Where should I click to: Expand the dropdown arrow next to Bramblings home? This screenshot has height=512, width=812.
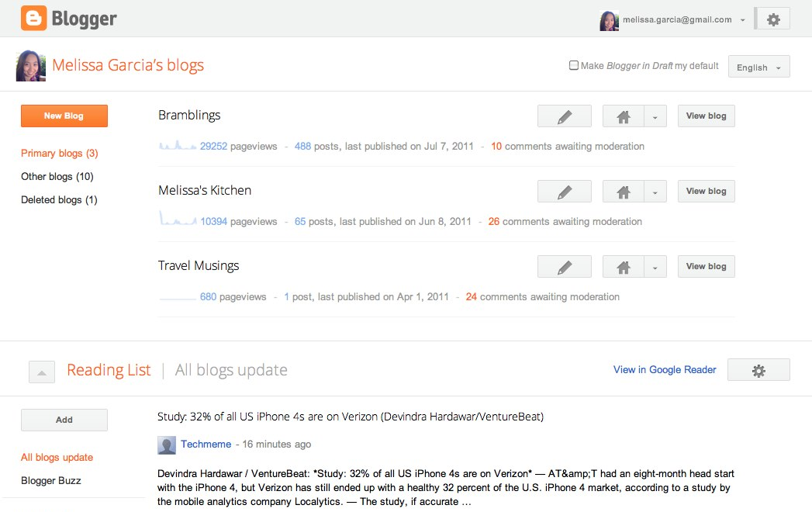click(655, 116)
